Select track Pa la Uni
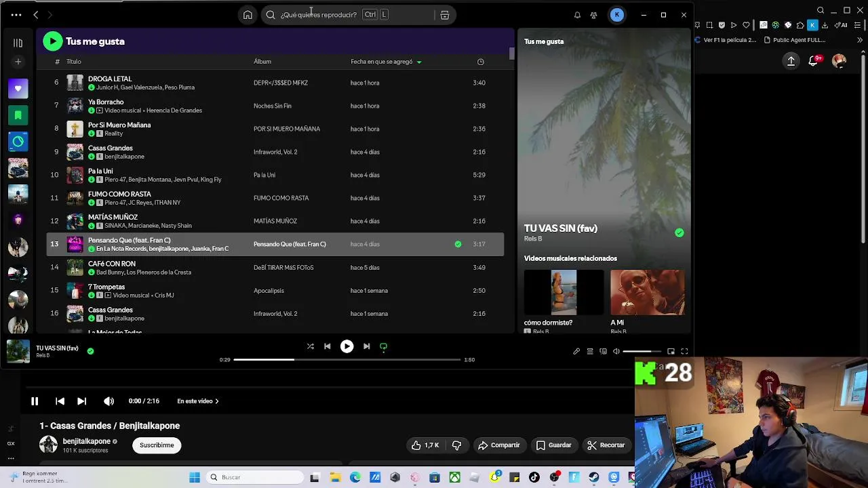The width and height of the screenshot is (868, 488). pos(100,171)
